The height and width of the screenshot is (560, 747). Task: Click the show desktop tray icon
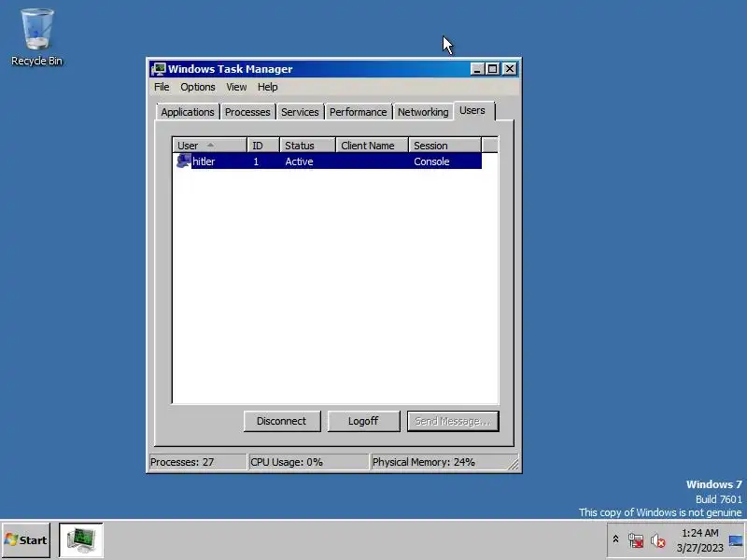pos(736,540)
